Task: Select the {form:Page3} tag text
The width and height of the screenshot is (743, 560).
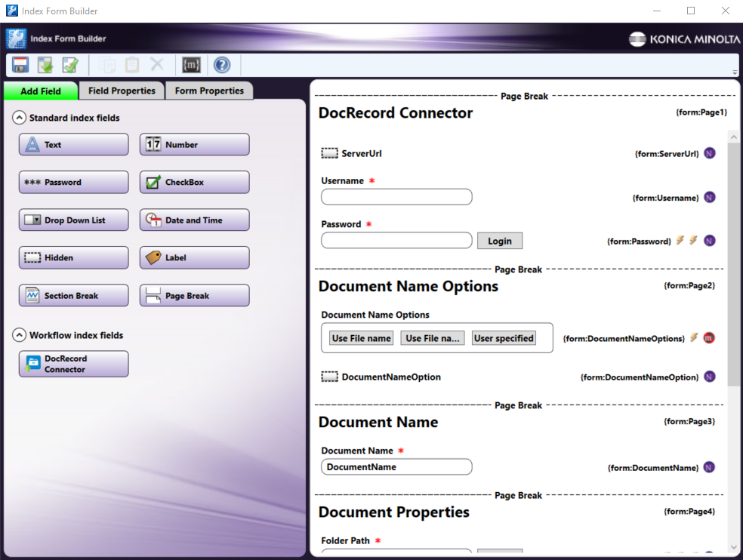Action: coord(689,421)
